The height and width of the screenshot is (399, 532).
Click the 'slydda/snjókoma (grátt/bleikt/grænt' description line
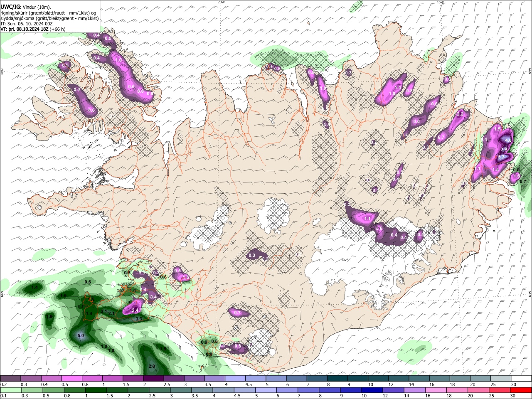click(49, 18)
